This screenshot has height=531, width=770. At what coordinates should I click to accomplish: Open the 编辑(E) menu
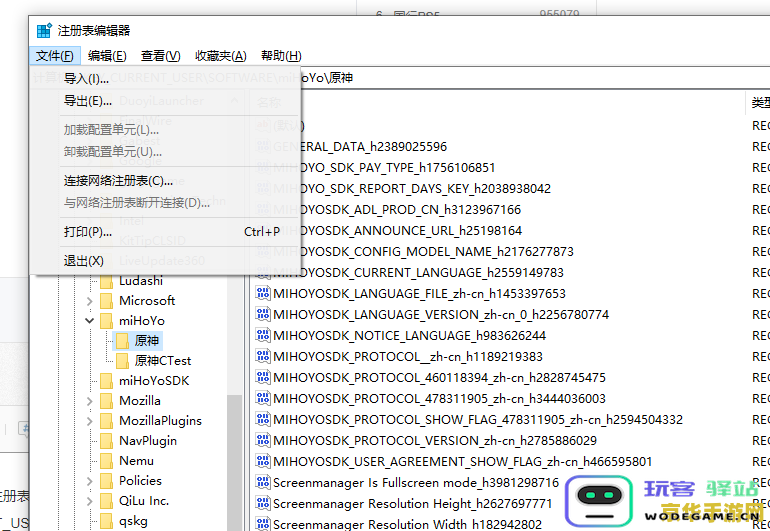pos(107,56)
